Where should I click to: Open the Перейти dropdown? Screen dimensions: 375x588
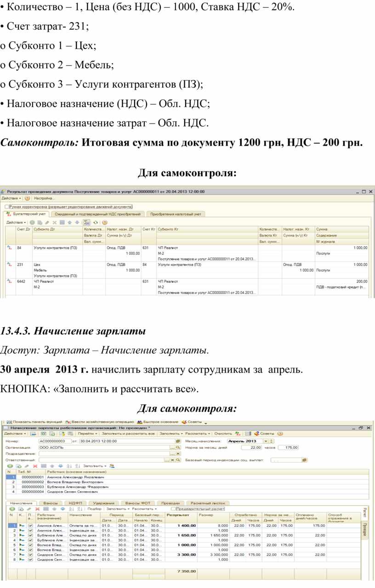[87, 434]
